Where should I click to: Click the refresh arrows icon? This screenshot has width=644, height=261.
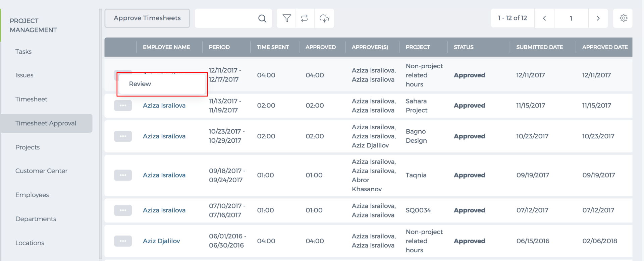305,18
